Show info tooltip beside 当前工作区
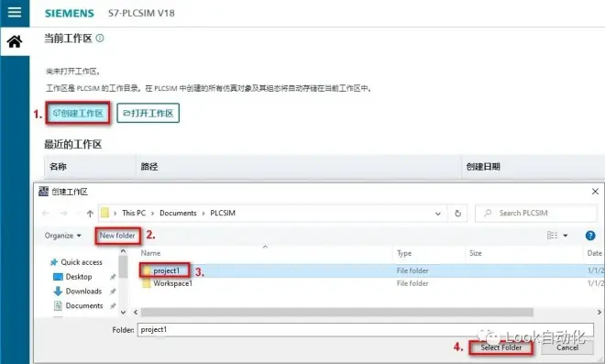 [100, 38]
